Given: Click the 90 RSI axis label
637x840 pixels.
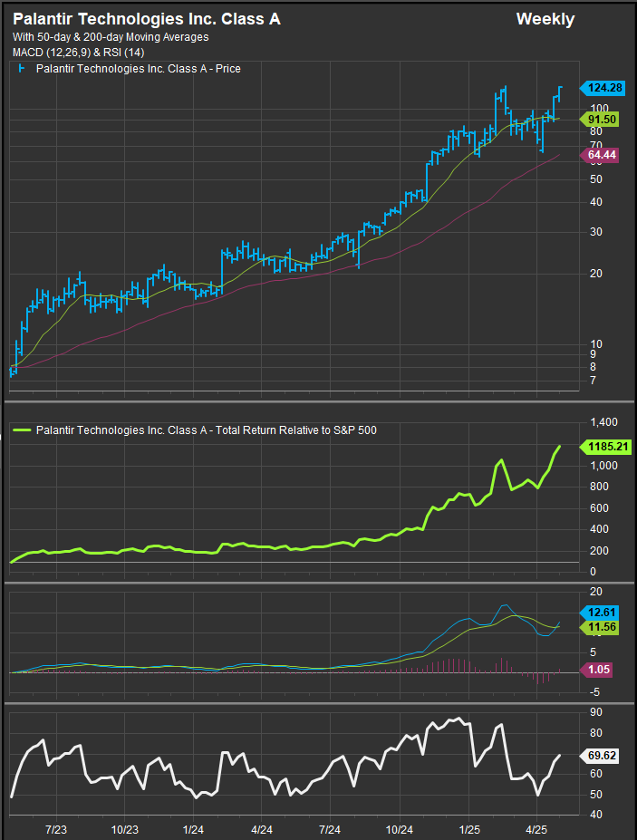Looking at the screenshot, I should [595, 712].
